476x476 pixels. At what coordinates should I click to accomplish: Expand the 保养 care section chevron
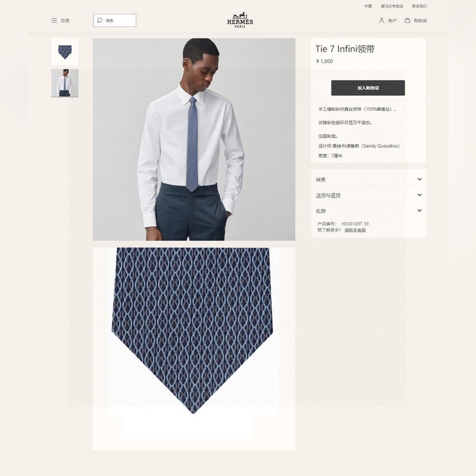click(x=419, y=179)
